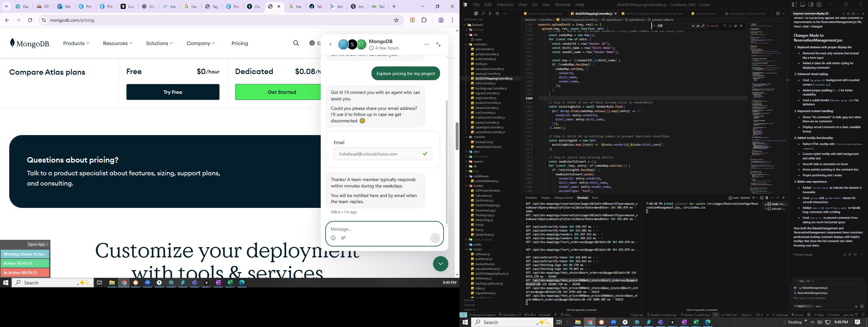Screen dimensions: 868x327
Task: Expand the Solutions navbar dropdown
Action: click(x=159, y=43)
